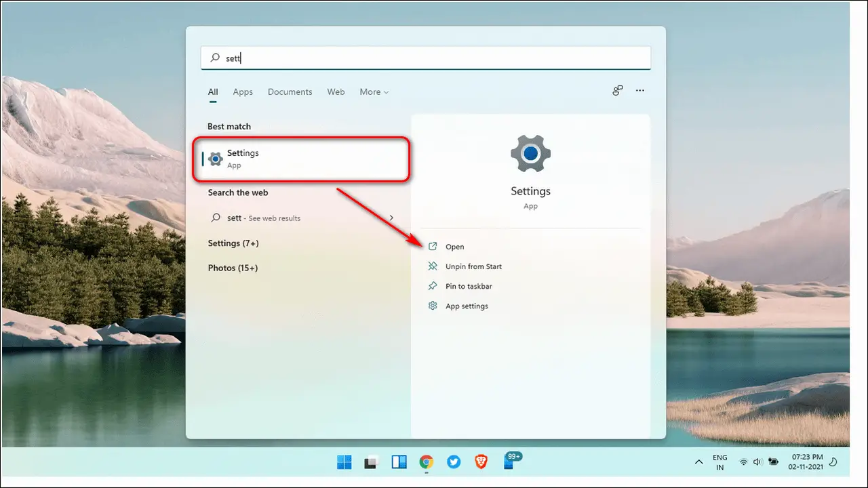Click the 'Search the web' heading

pos(238,193)
